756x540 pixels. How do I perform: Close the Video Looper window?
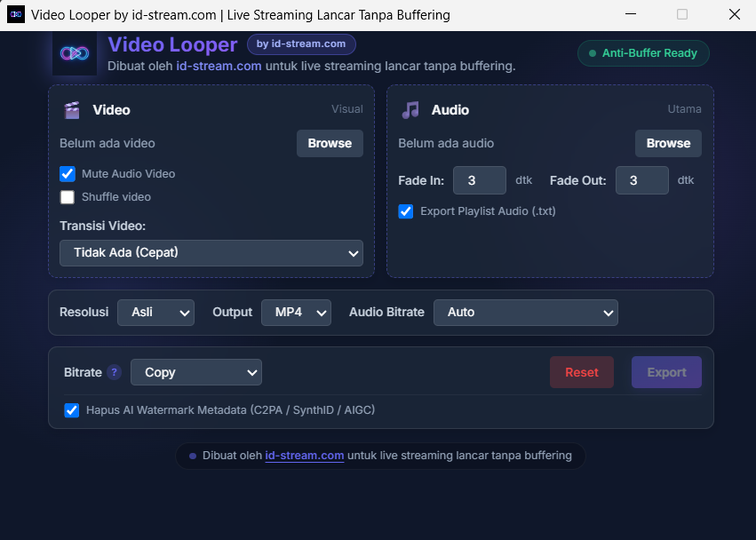pos(735,14)
